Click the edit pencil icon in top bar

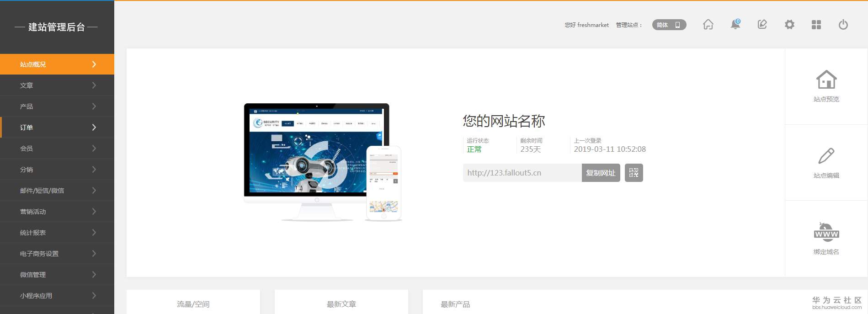762,25
